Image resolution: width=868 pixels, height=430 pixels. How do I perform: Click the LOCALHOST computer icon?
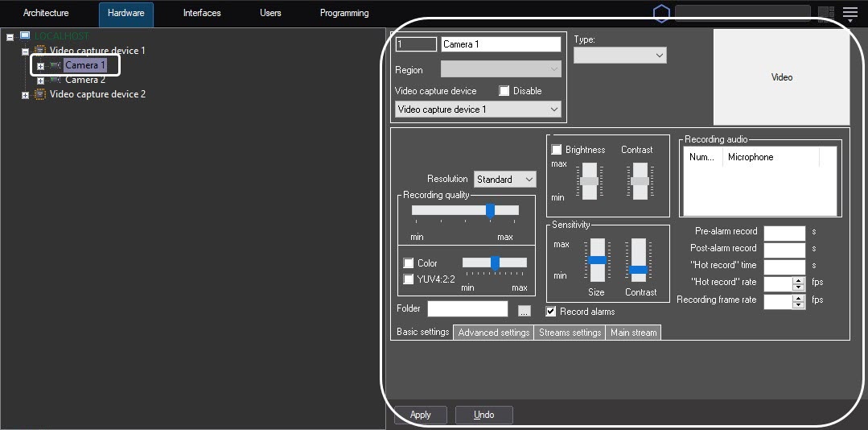[x=25, y=36]
